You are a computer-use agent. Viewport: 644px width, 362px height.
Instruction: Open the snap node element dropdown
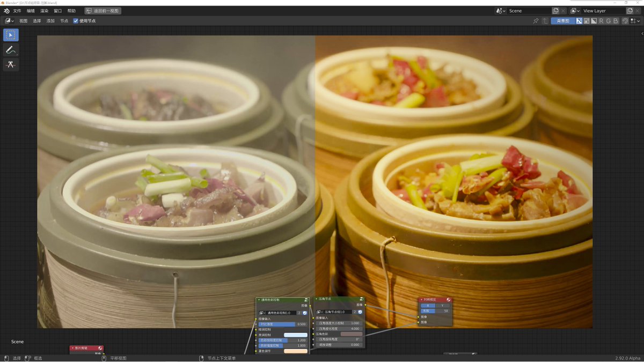(x=635, y=21)
